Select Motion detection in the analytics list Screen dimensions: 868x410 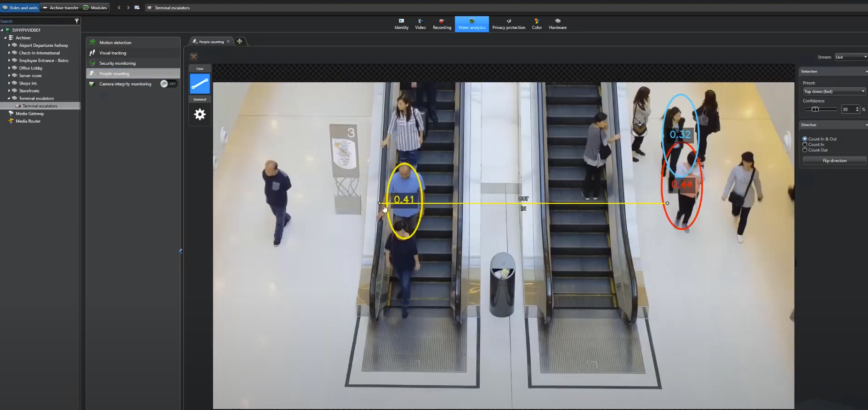115,43
